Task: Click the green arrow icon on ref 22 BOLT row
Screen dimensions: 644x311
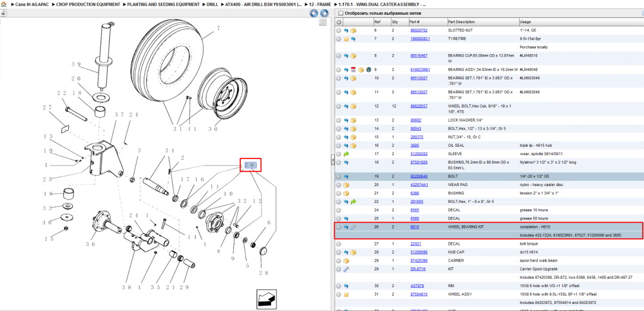Action: click(353, 202)
